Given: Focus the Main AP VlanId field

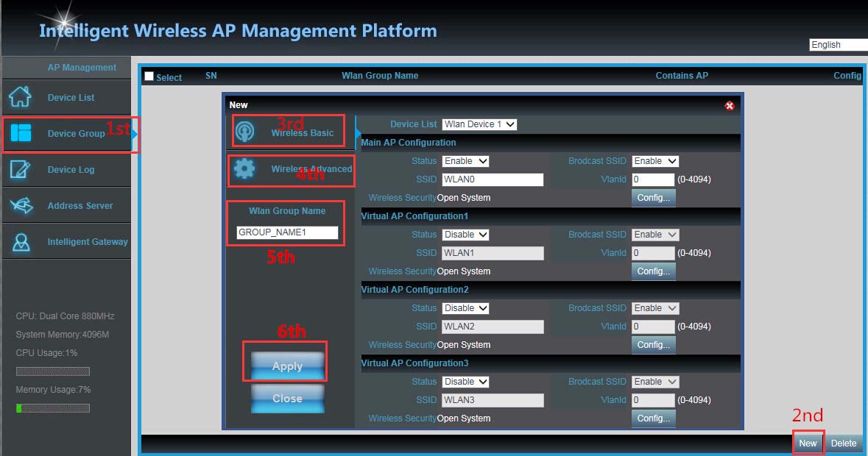Looking at the screenshot, I should click(x=653, y=179).
